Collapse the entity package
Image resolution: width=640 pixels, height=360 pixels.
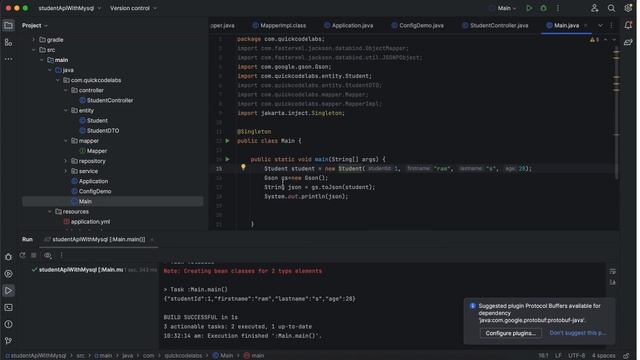66,111
